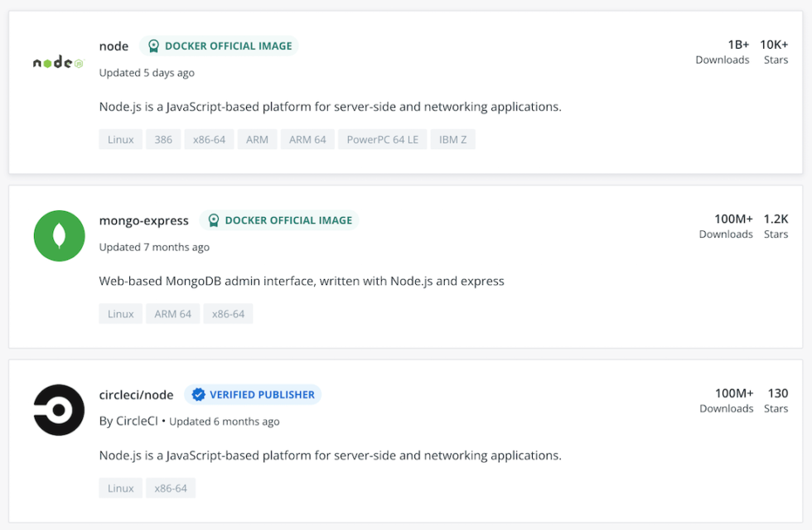Click the 100M+ Downloads stat for mongo-express
Image resolution: width=812 pixels, height=530 pixels.
[x=726, y=225]
